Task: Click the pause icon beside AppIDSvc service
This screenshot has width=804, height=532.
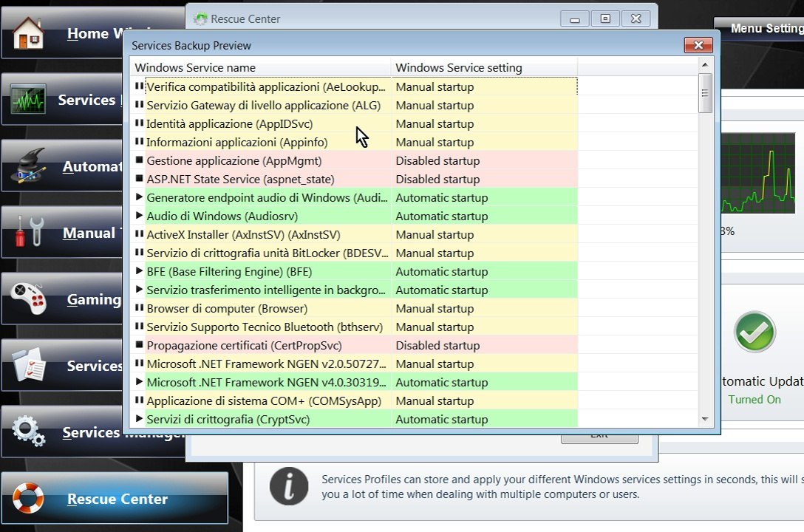Action: (x=139, y=123)
